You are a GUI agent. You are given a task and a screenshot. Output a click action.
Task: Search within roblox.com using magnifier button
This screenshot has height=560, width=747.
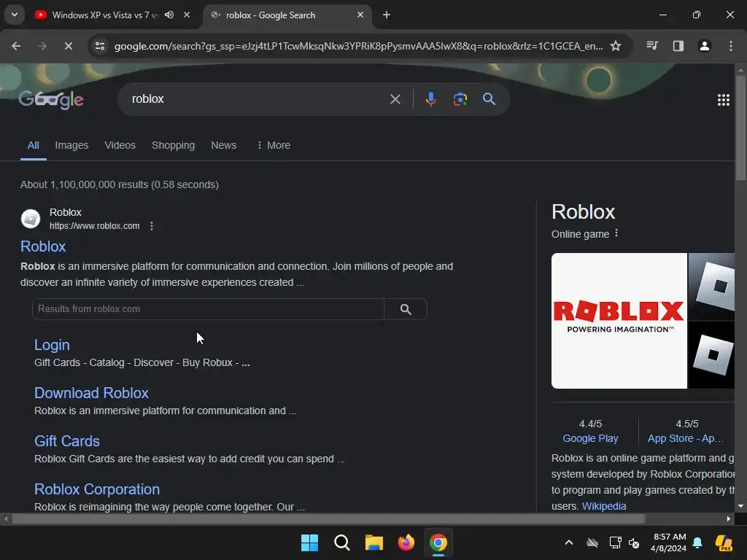(406, 309)
